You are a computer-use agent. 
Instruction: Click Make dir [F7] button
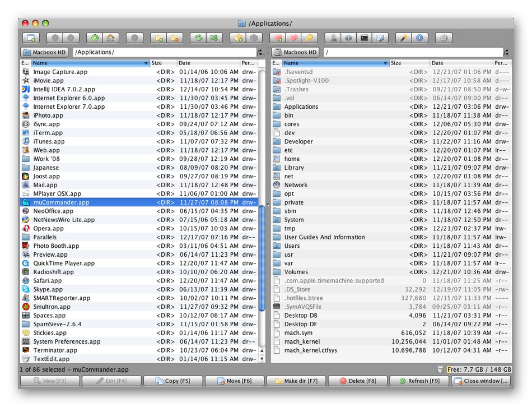click(296, 381)
